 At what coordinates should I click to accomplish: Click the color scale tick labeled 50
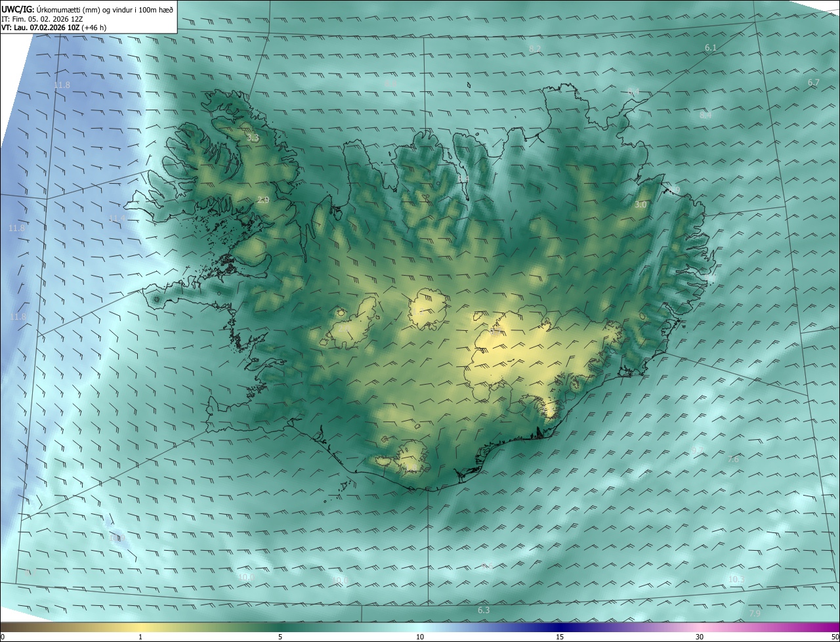coord(835,637)
